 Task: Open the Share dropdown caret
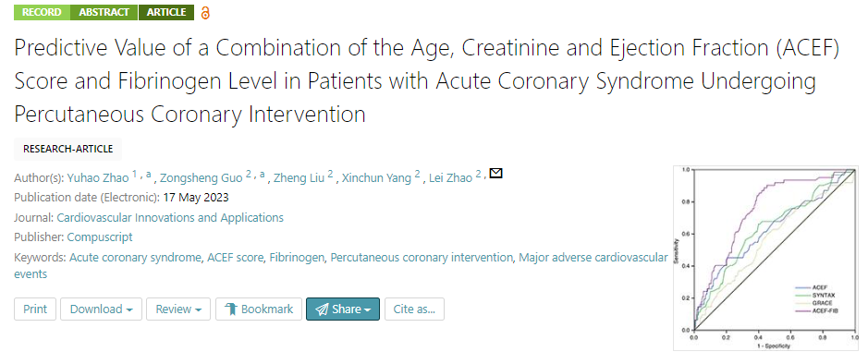pyautogui.click(x=368, y=309)
